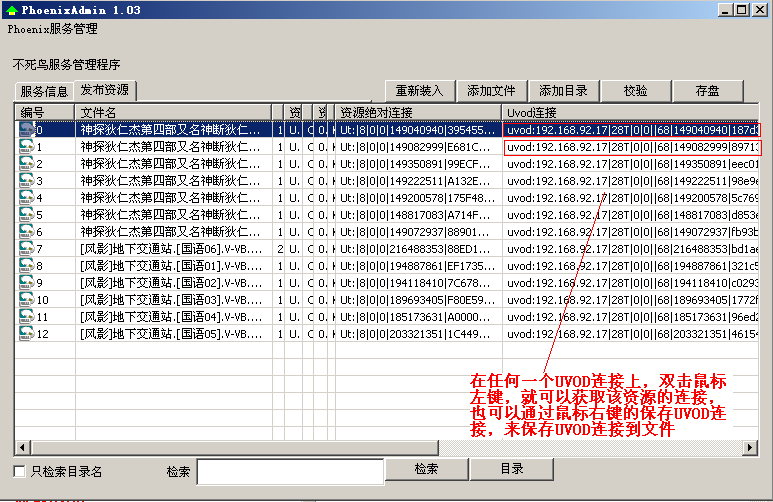Viewport: 773px width, 502px height.
Task: Click the 目录 button
Action: coord(512,468)
